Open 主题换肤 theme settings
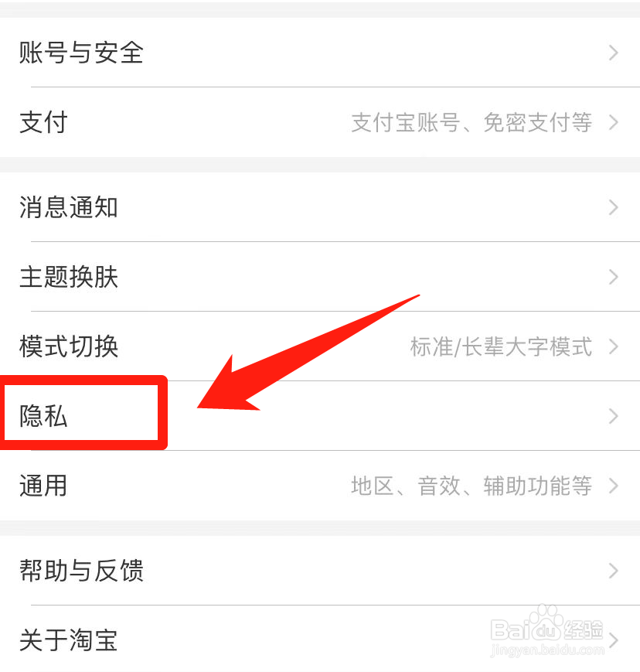640x672 pixels. [320, 277]
